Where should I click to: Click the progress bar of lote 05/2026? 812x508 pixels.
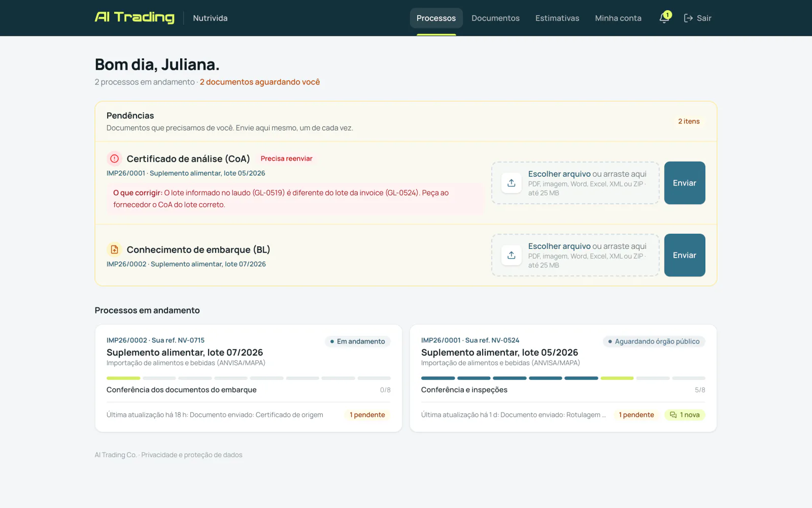[x=563, y=378]
